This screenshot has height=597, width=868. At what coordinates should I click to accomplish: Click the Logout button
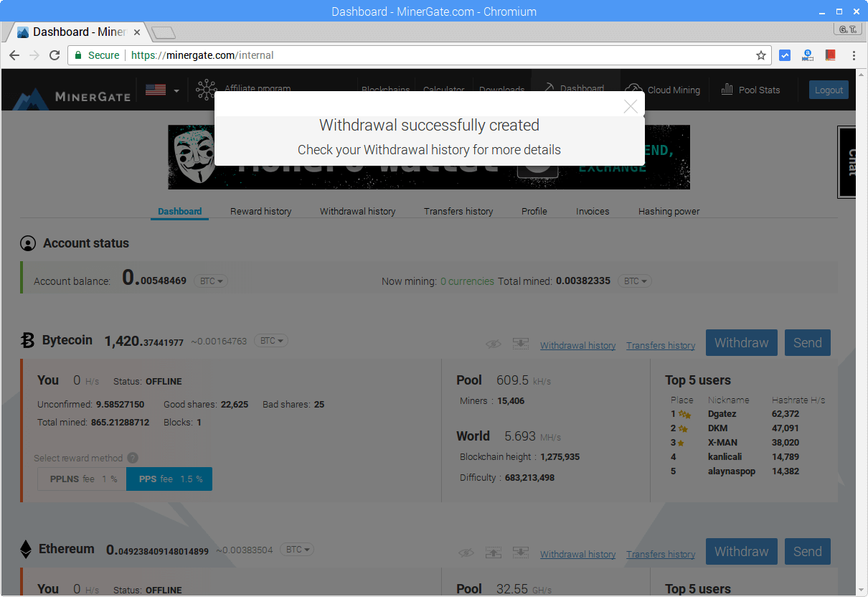tap(829, 89)
